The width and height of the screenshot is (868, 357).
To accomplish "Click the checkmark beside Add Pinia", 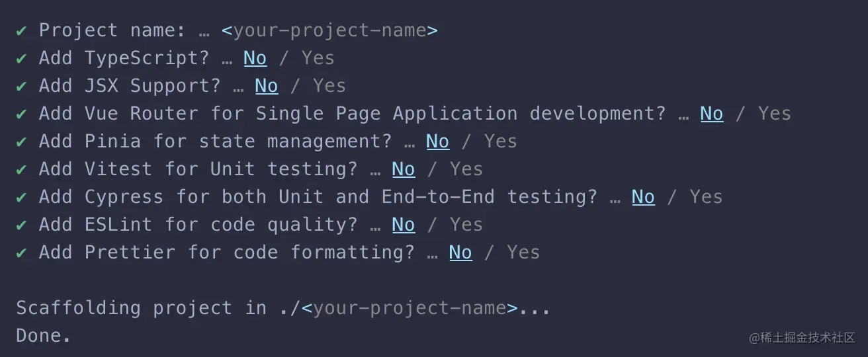I will coord(22,142).
